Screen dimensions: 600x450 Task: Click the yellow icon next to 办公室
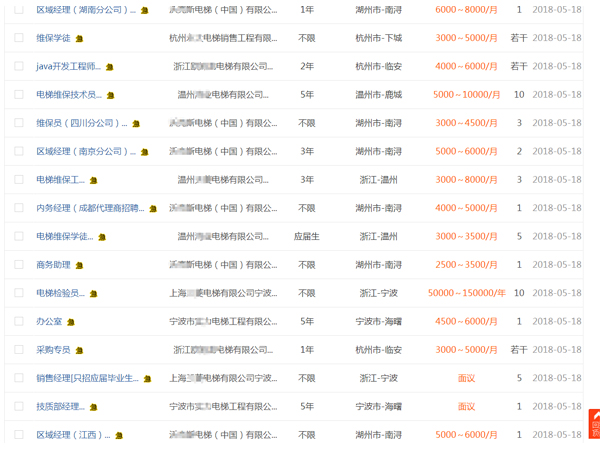click(71, 323)
